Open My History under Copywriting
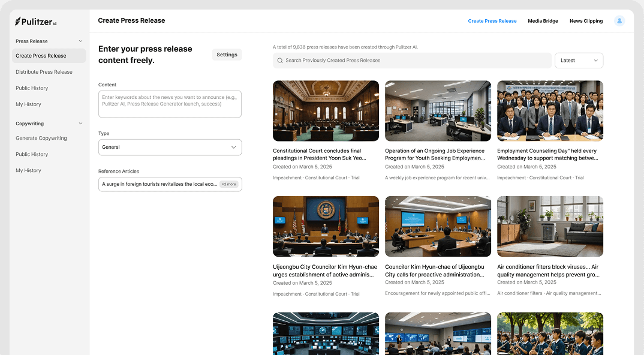The width and height of the screenshot is (644, 355). point(28,170)
